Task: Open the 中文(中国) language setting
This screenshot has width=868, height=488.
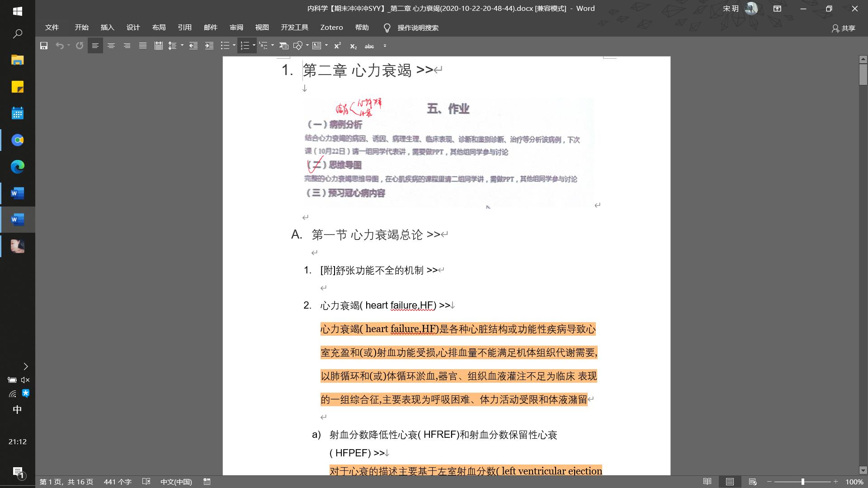Action: (x=176, y=482)
